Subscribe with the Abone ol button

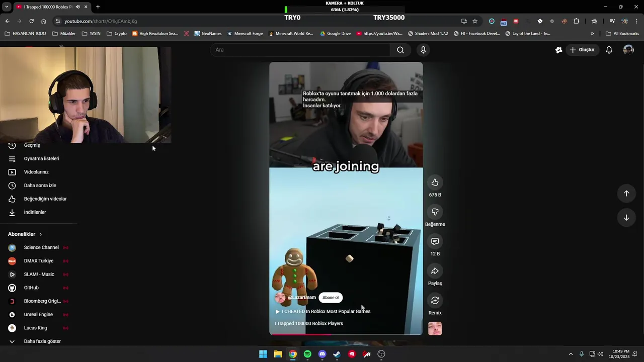[331, 298]
